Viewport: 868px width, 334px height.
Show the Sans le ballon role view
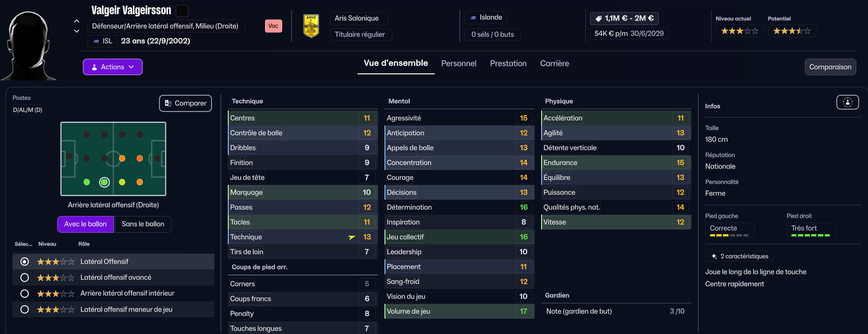tap(143, 224)
